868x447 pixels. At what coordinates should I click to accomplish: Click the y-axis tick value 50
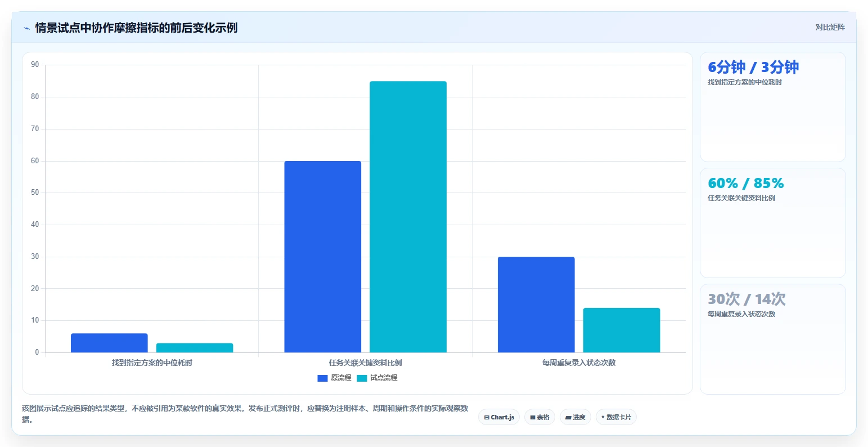pyautogui.click(x=35, y=193)
